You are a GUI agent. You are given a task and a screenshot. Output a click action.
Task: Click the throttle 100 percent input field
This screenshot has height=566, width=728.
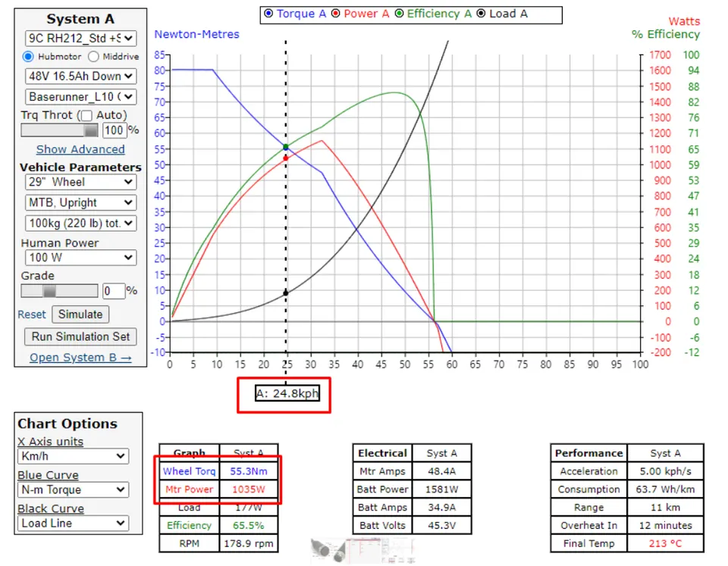(115, 130)
